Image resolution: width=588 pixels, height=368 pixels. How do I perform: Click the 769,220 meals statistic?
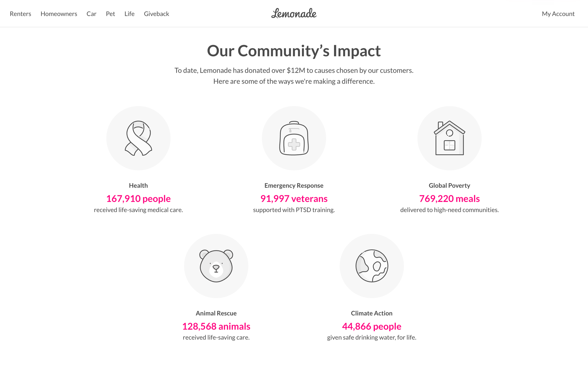click(449, 199)
